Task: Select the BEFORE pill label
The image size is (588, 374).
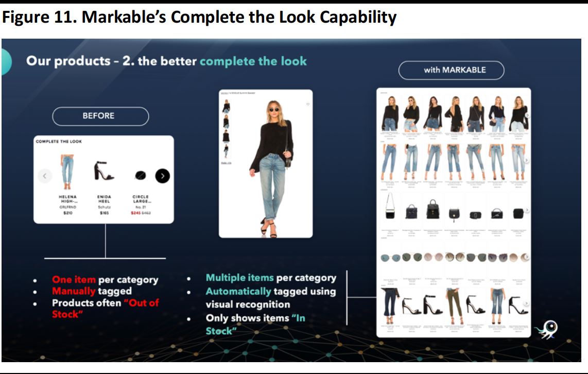Action: point(100,116)
